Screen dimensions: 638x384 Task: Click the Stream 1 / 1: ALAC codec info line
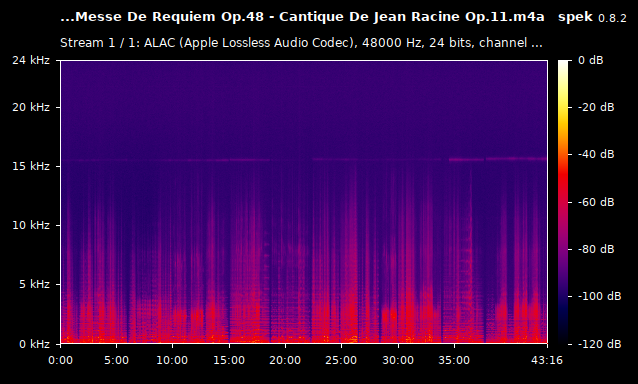(x=301, y=43)
